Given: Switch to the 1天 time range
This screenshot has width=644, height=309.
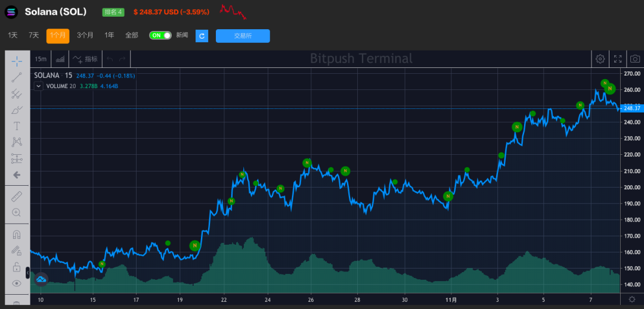Looking at the screenshot, I should coord(13,36).
